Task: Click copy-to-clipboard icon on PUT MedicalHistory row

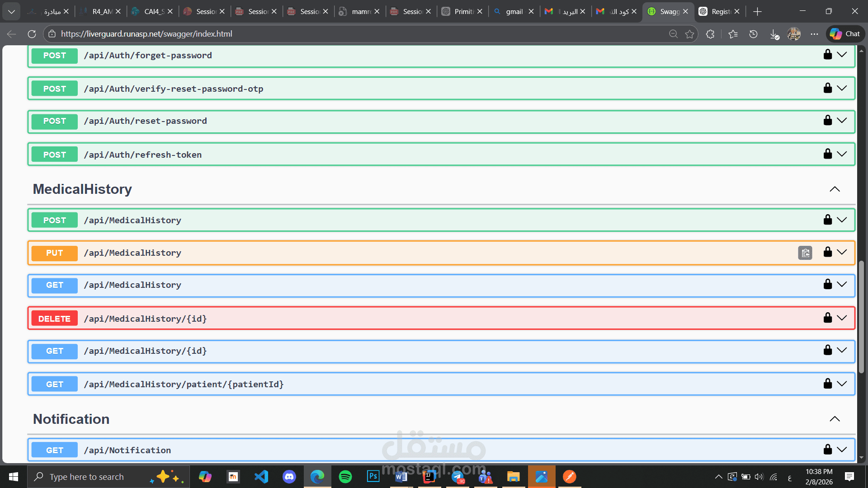Action: click(805, 253)
